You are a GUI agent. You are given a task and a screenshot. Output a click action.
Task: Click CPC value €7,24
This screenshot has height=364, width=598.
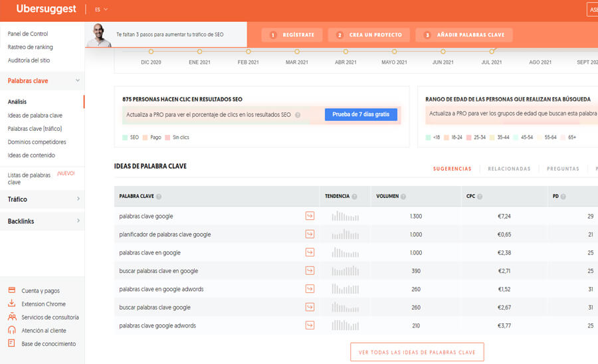coord(504,216)
